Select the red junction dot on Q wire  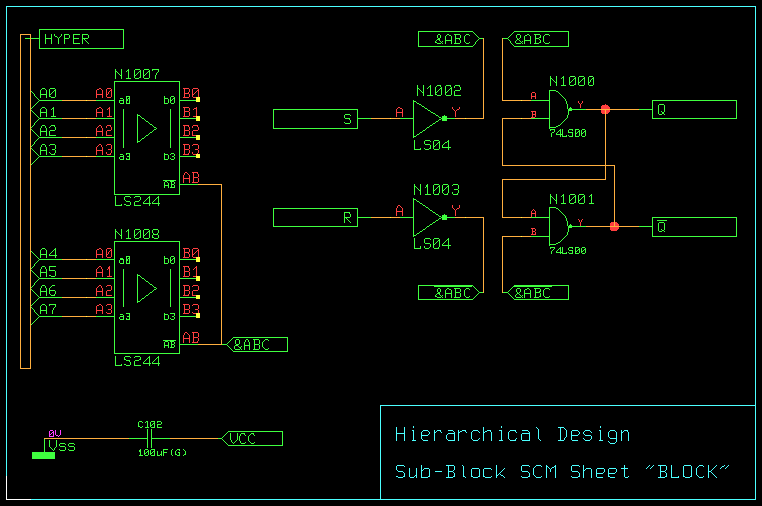pos(605,109)
